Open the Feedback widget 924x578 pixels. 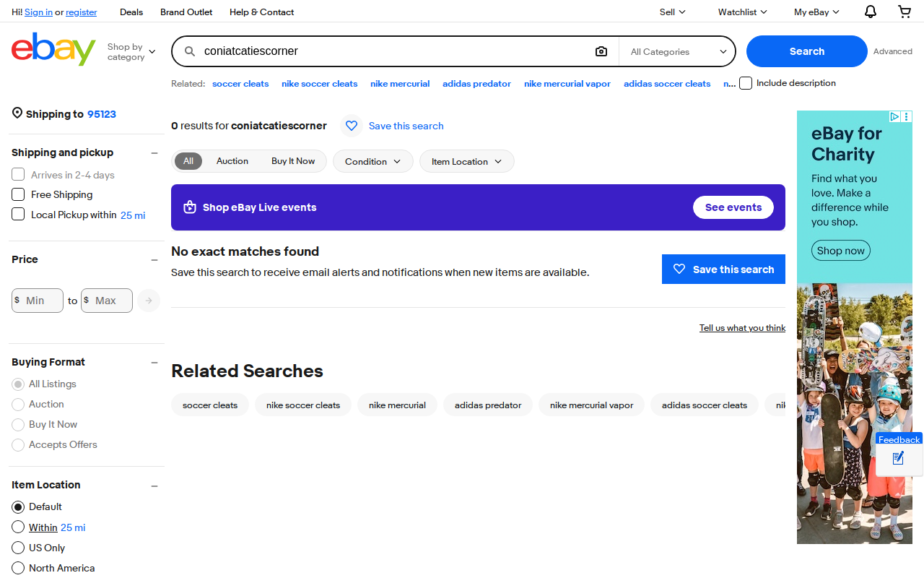click(899, 454)
